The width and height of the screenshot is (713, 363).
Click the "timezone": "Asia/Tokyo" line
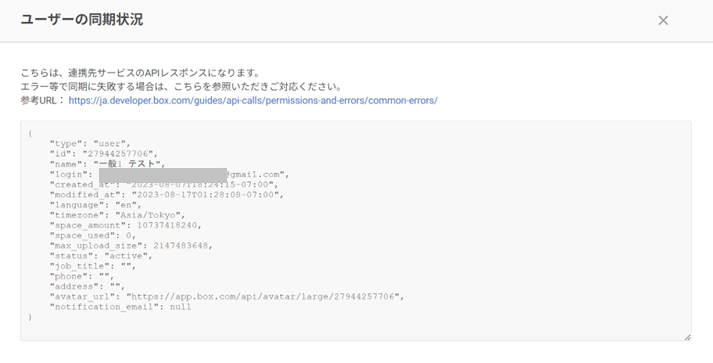point(118,215)
